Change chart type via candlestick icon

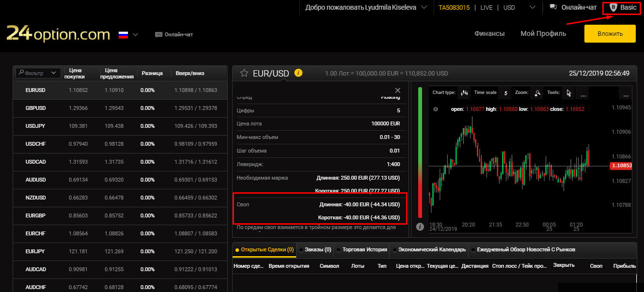465,92
